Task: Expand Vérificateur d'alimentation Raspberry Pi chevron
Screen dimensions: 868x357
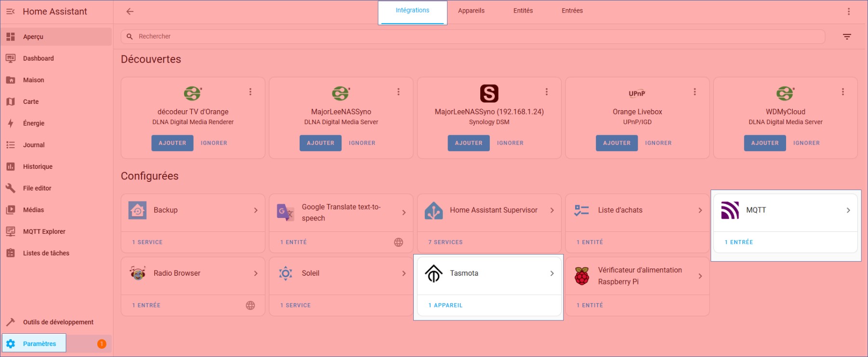Action: (700, 276)
